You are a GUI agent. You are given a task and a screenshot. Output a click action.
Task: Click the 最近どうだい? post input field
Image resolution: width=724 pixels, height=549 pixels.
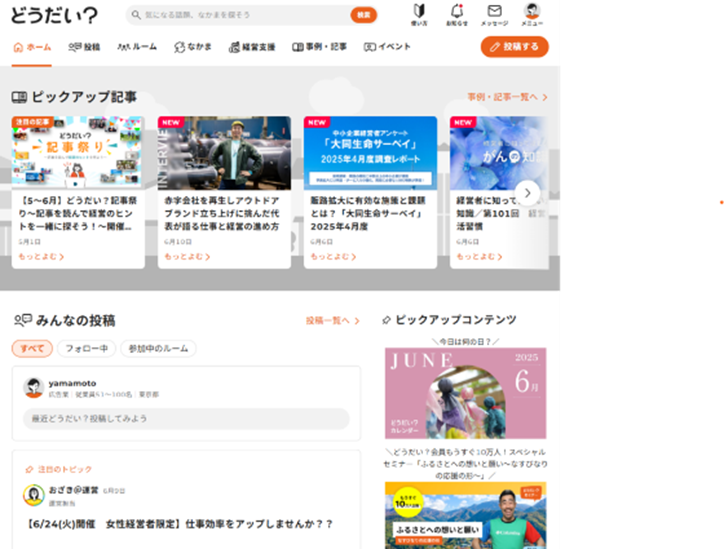click(186, 418)
